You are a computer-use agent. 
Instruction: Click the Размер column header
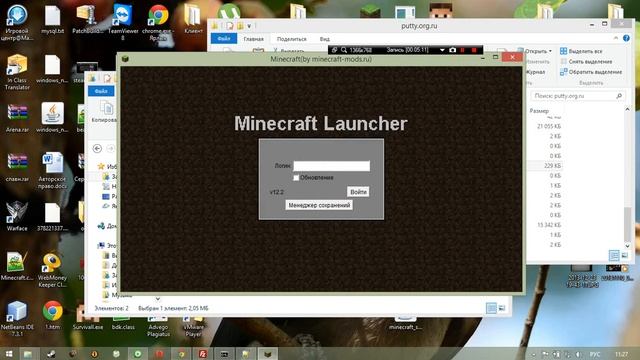click(539, 111)
